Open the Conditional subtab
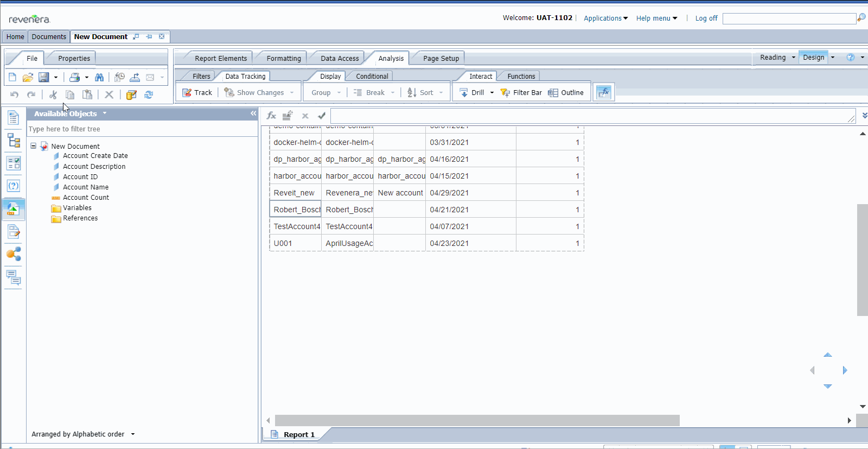Screen dimensions: 868x449 pos(372,76)
